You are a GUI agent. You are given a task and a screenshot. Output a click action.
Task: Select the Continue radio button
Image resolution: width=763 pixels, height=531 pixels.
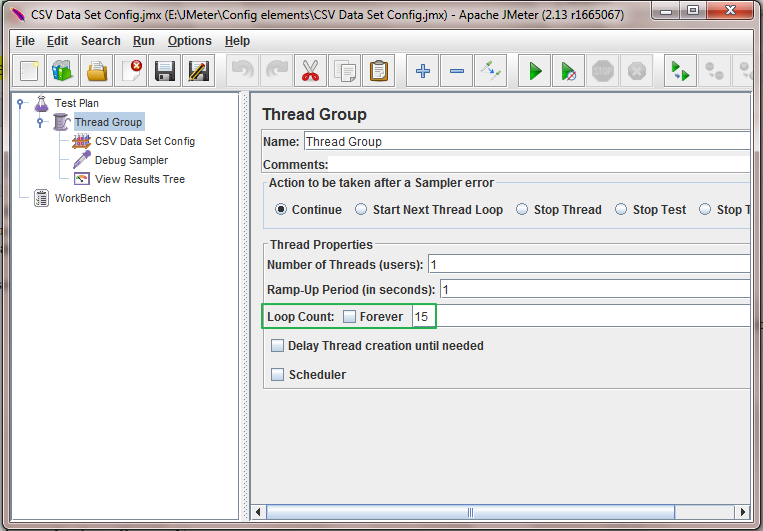click(x=281, y=209)
